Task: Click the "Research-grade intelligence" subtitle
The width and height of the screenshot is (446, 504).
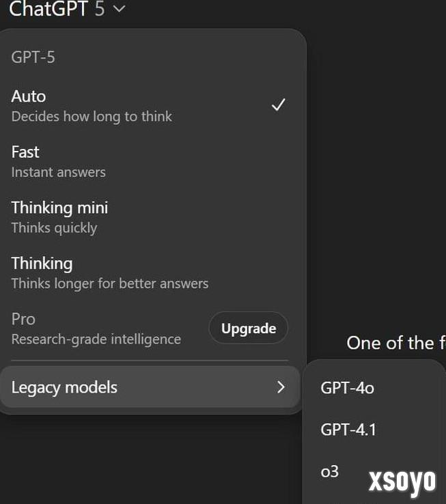Action: point(96,339)
